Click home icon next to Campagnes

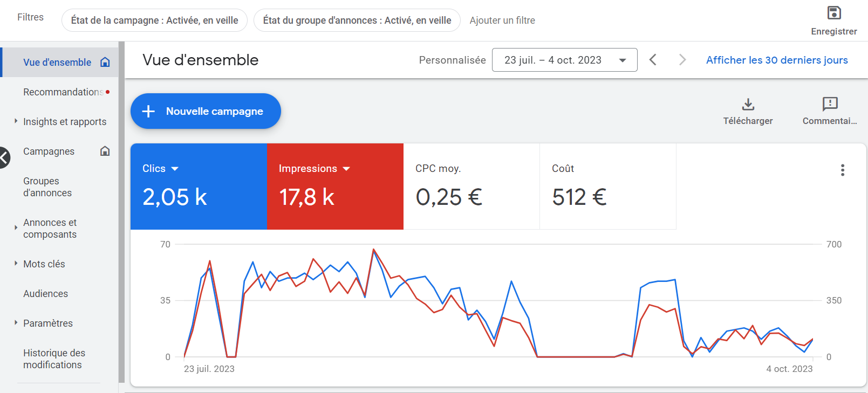point(105,151)
